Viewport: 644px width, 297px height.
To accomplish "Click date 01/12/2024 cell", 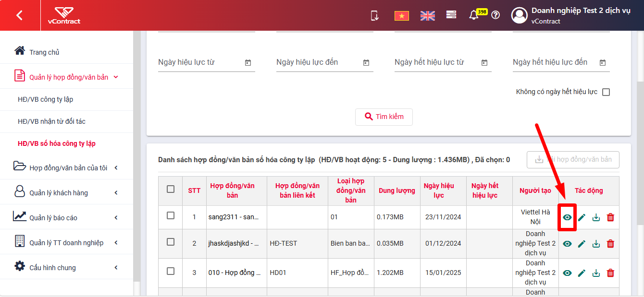I will (x=443, y=243).
